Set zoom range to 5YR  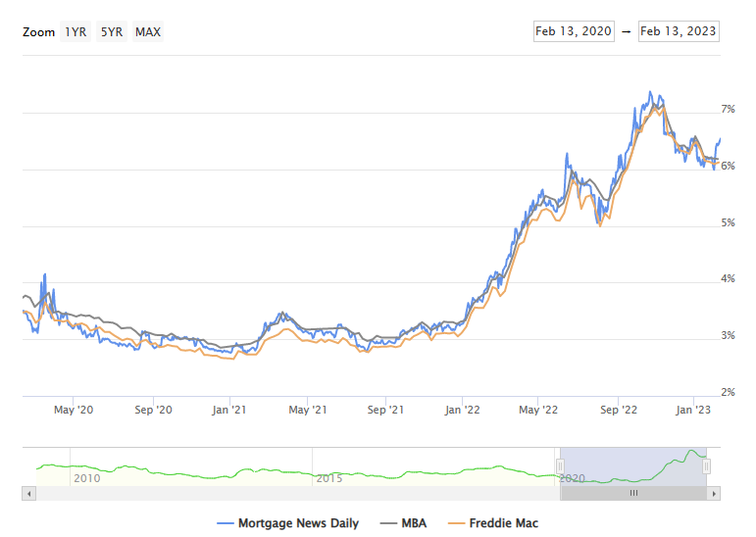click(112, 31)
